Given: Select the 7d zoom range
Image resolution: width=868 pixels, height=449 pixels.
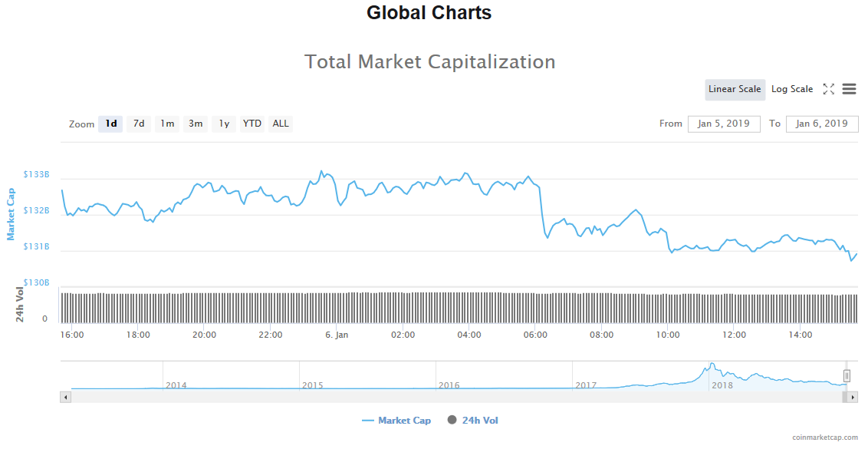Looking at the screenshot, I should point(139,124).
